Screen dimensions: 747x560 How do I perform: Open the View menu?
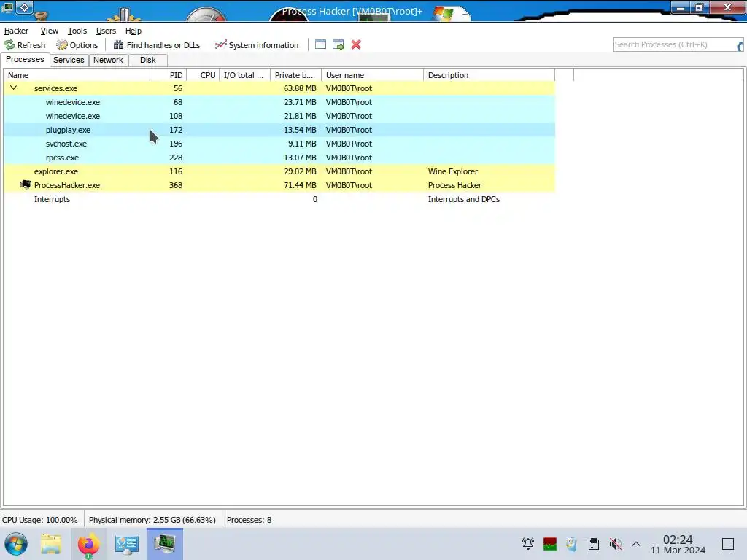pyautogui.click(x=49, y=31)
